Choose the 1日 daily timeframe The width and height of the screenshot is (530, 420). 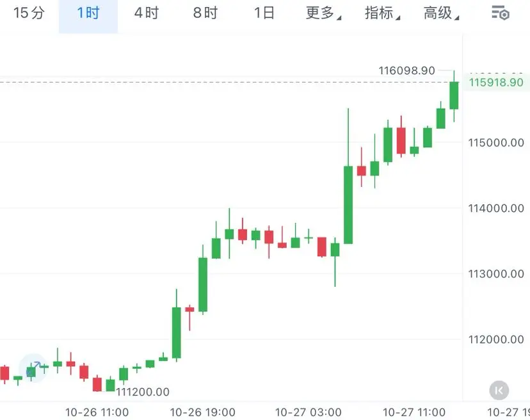[x=264, y=13]
